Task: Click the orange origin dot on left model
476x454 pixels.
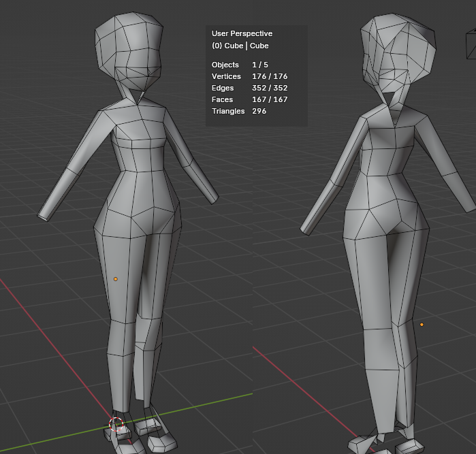Action: (x=116, y=279)
